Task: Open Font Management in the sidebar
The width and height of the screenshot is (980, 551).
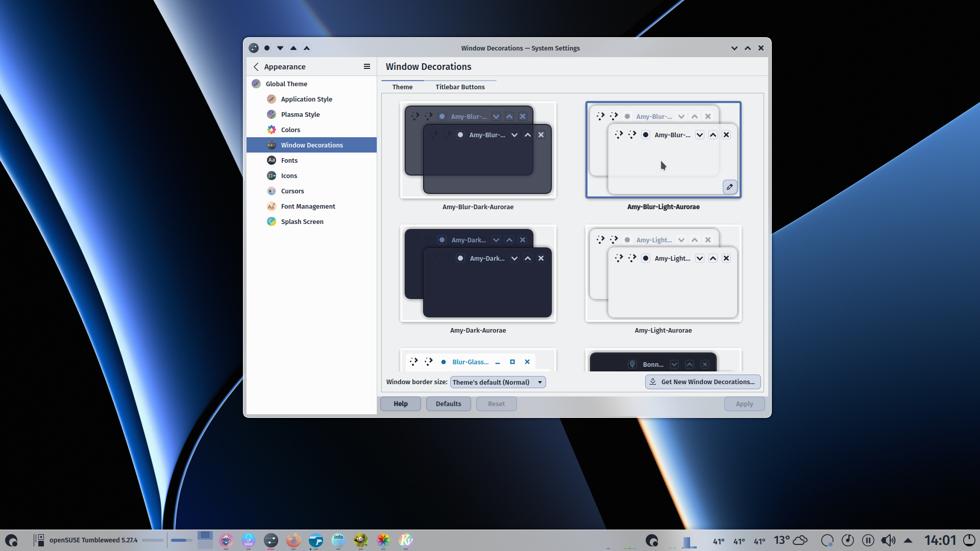Action: pos(311,206)
